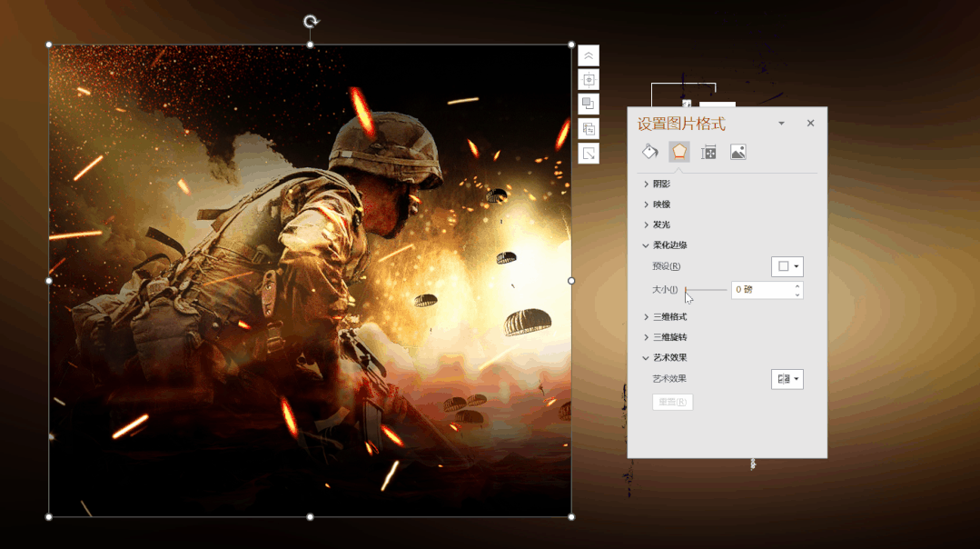Open the pane options arrow beside 设置图片格式
980x549 pixels.
click(x=781, y=124)
